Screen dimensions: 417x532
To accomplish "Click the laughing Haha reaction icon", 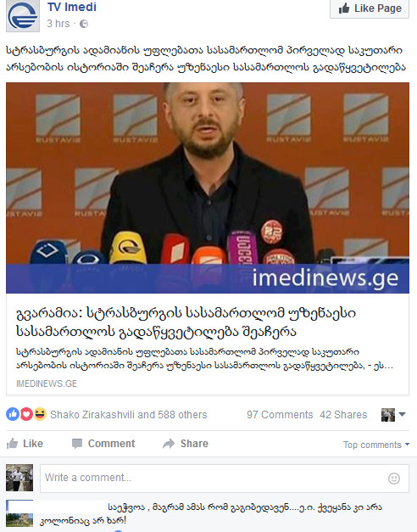I will tap(40, 414).
